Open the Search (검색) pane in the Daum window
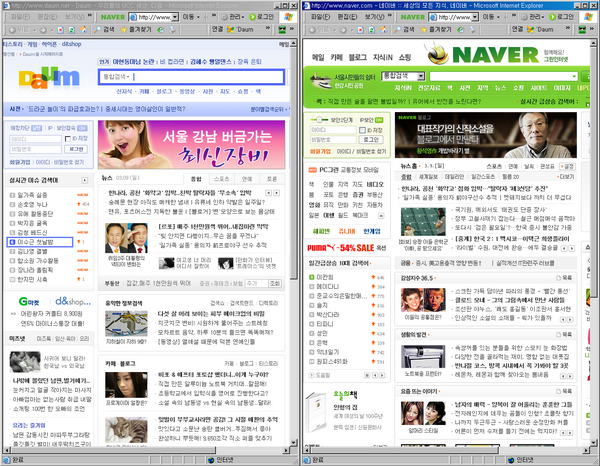This screenshot has height=466, width=600. (x=104, y=29)
